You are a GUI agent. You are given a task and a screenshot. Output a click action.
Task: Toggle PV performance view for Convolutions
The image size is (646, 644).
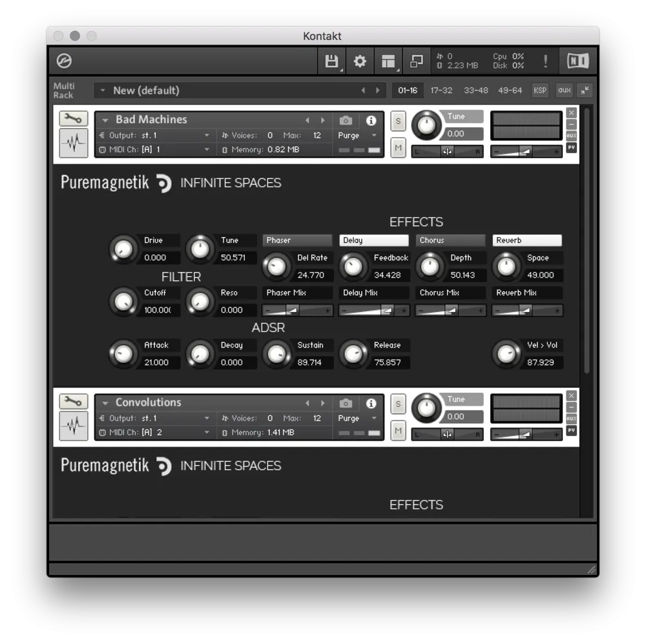point(572,430)
